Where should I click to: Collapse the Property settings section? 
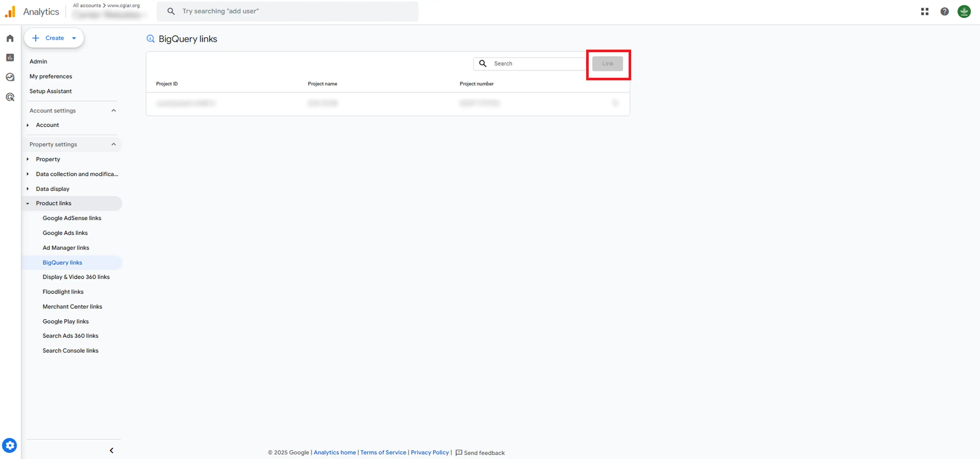[x=113, y=144]
